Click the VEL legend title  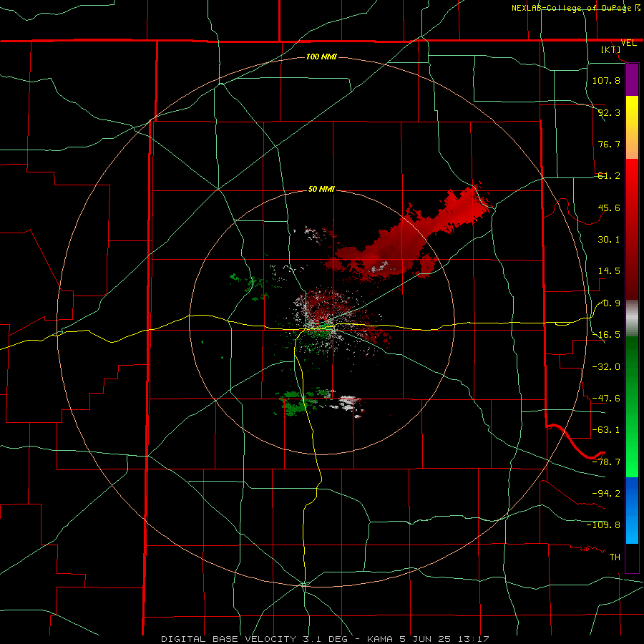(x=628, y=43)
